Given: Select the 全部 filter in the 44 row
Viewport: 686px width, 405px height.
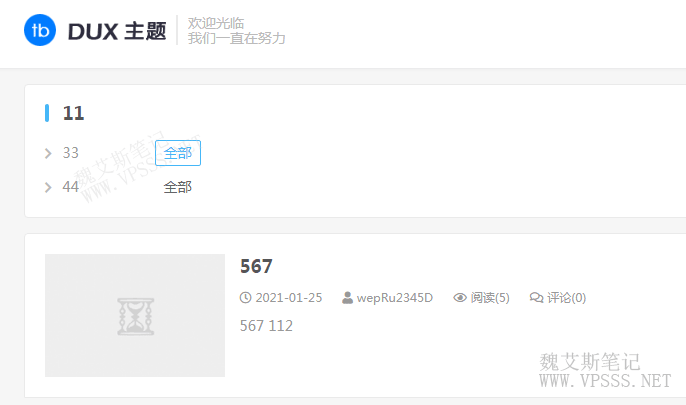Looking at the screenshot, I should pos(178,187).
